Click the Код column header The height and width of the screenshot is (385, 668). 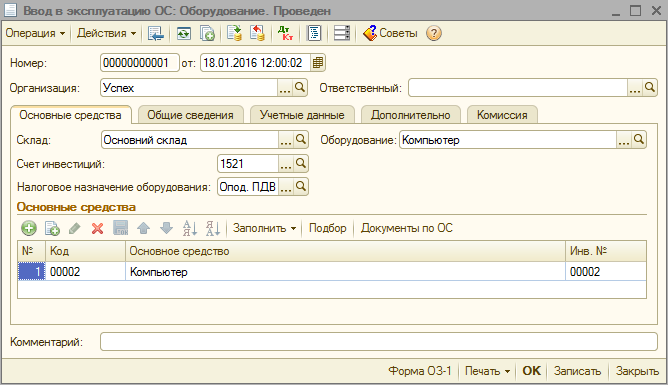coord(86,251)
